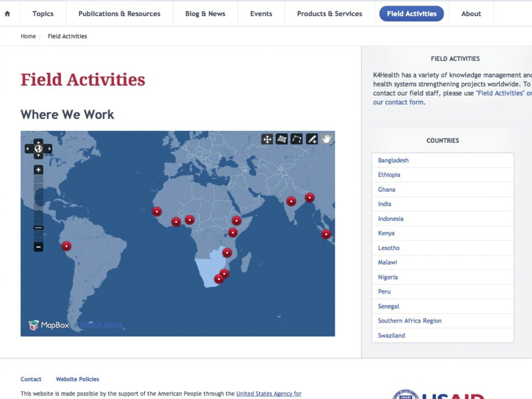The width and height of the screenshot is (532, 399).
Task: Click the Website Policies footer link
Action: [x=77, y=379]
